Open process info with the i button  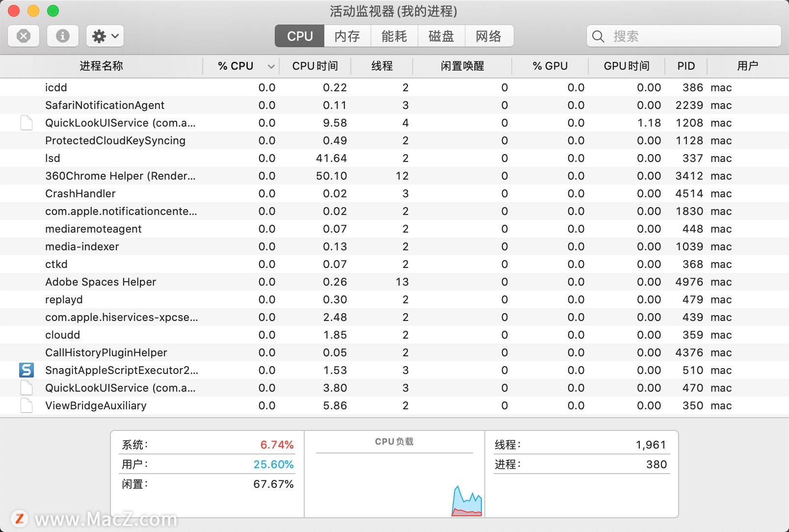pos(63,36)
